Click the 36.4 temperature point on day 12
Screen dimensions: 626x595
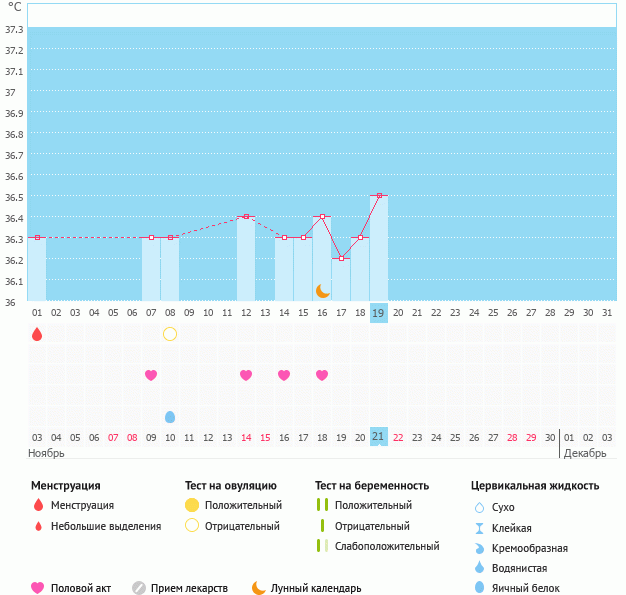coord(246,216)
